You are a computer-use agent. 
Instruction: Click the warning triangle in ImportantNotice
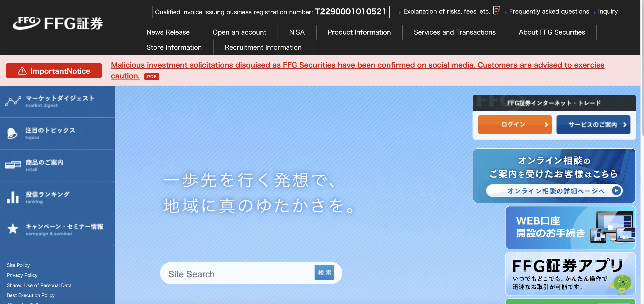(22, 71)
